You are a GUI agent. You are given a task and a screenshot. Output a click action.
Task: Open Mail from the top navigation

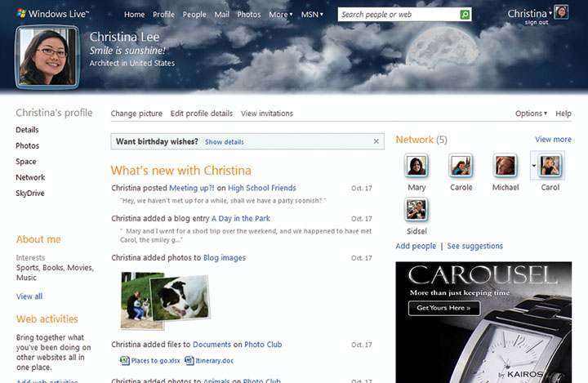pos(221,15)
